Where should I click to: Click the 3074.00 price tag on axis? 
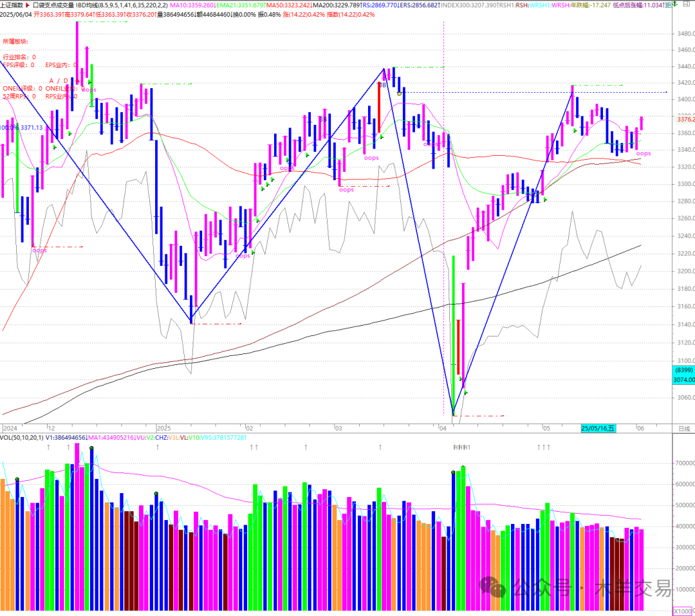682,380
